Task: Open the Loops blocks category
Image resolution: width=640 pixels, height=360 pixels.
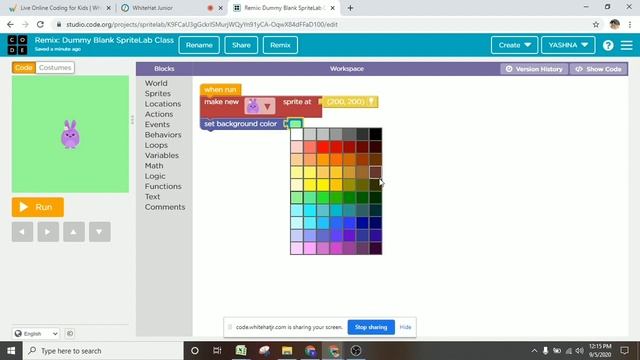Action: click(x=156, y=145)
